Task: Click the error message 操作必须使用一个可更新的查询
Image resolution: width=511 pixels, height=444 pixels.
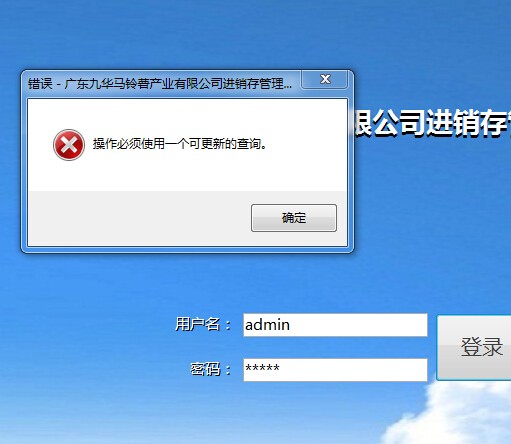Action: coord(180,144)
